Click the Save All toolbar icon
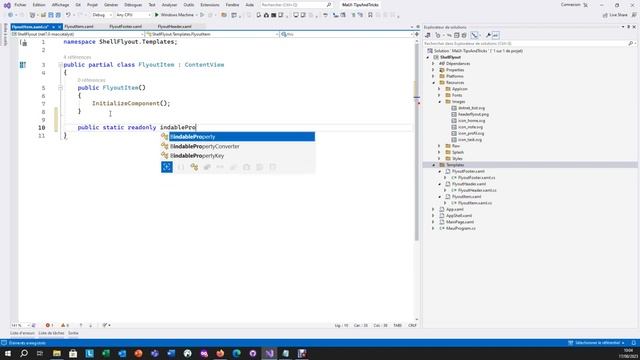Viewport: 640px width, 360px height. (58, 15)
